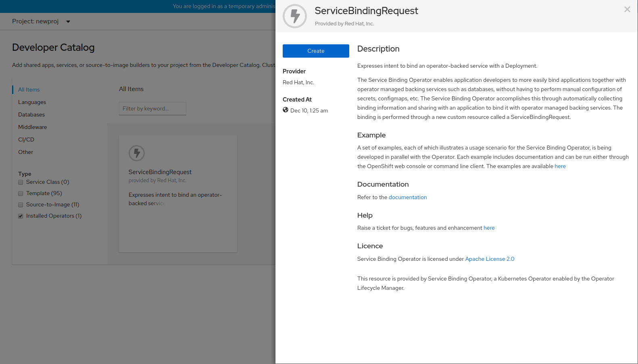Select the All Items category
Image resolution: width=638 pixels, height=364 pixels.
click(x=29, y=89)
